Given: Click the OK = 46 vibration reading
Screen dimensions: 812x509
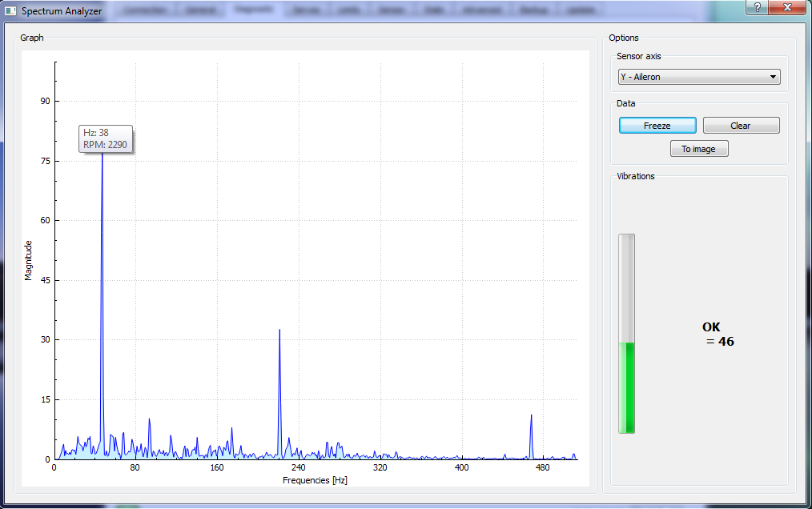Looking at the screenshot, I should click(718, 335).
